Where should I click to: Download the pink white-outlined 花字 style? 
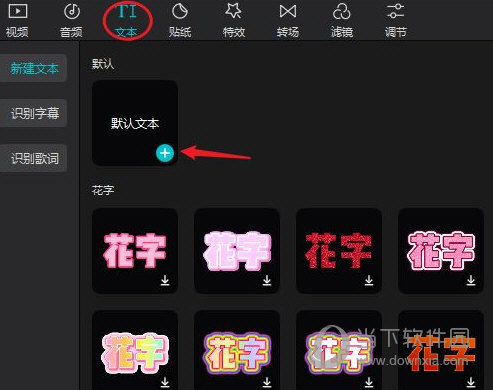click(x=471, y=280)
